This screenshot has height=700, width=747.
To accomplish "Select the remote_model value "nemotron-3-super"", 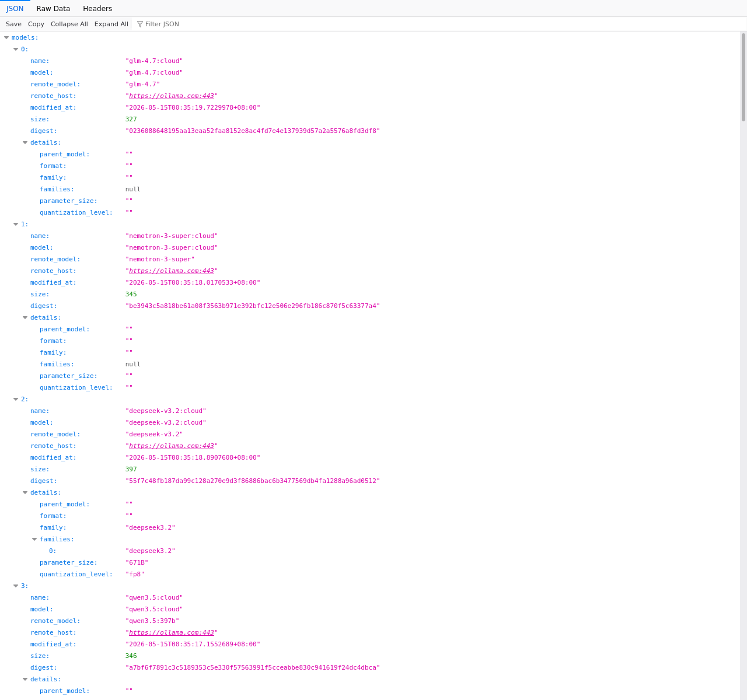I will [160, 259].
